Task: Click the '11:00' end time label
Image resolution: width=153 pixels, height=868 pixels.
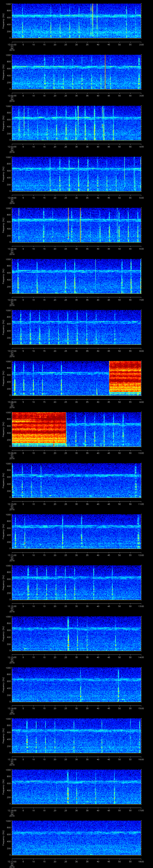Action: pos(141,504)
